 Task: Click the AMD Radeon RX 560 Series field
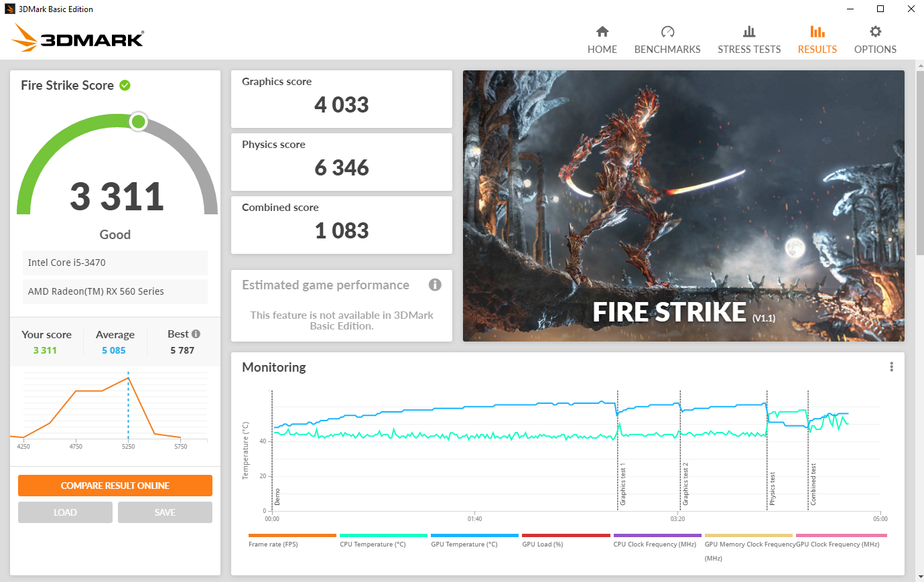(x=115, y=291)
